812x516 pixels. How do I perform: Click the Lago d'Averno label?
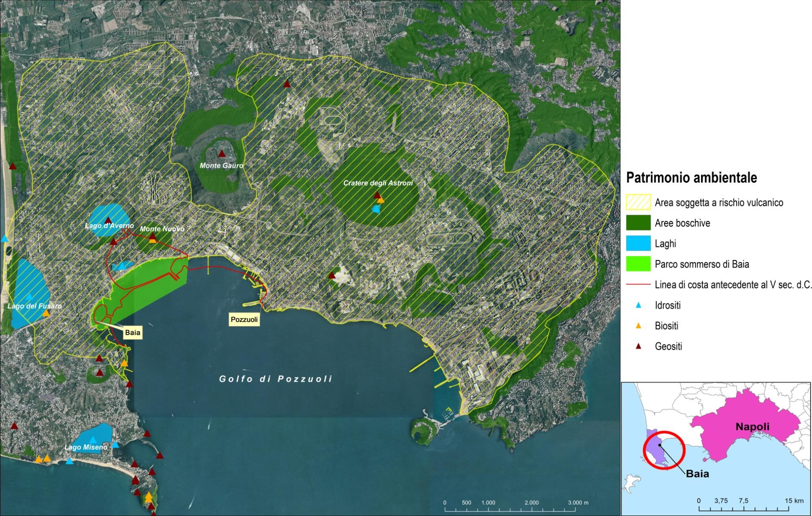(x=109, y=226)
